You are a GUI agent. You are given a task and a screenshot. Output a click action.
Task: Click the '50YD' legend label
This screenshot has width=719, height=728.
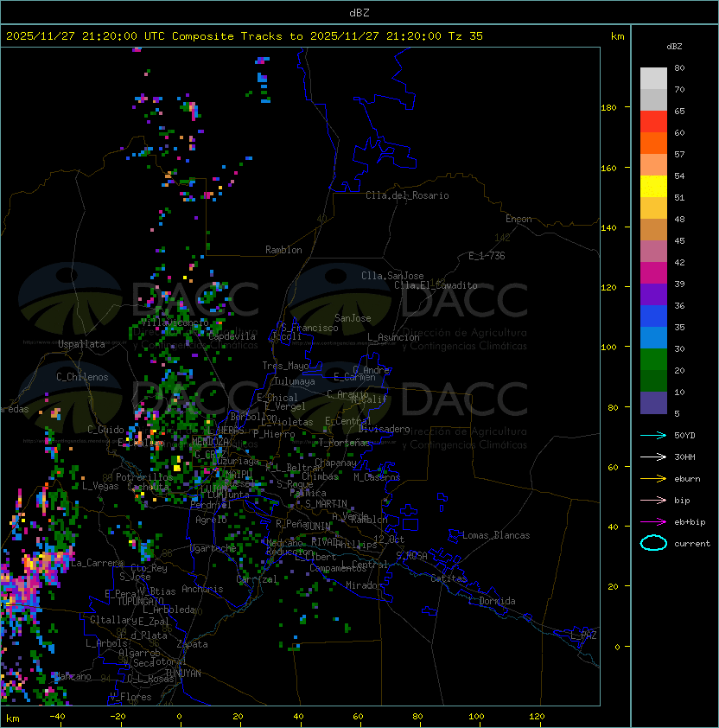[684, 436]
